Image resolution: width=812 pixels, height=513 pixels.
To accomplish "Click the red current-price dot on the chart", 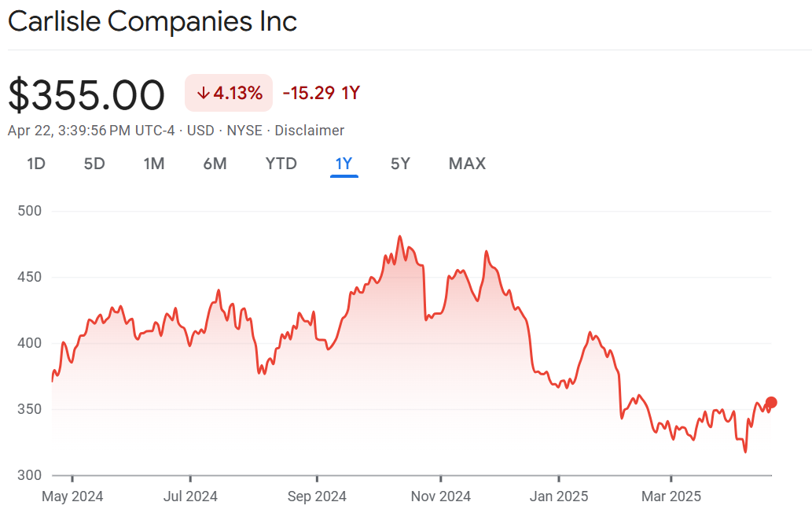I will [x=771, y=403].
